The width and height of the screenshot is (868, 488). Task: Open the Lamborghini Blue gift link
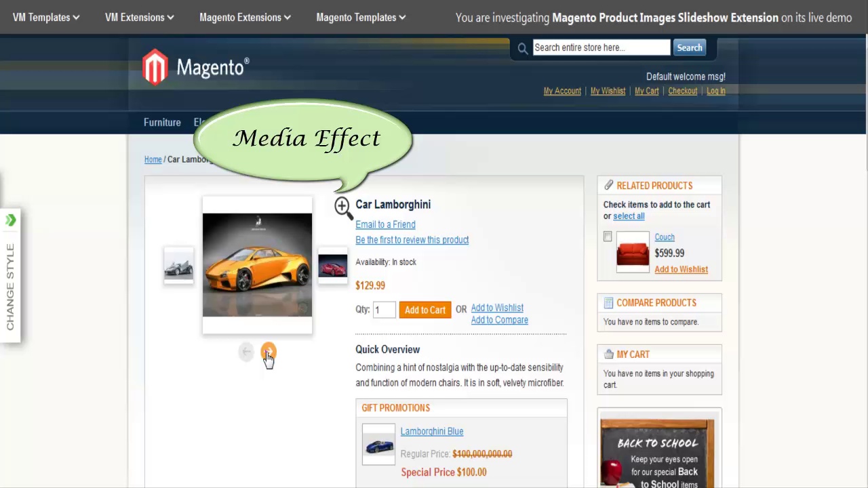(x=431, y=431)
